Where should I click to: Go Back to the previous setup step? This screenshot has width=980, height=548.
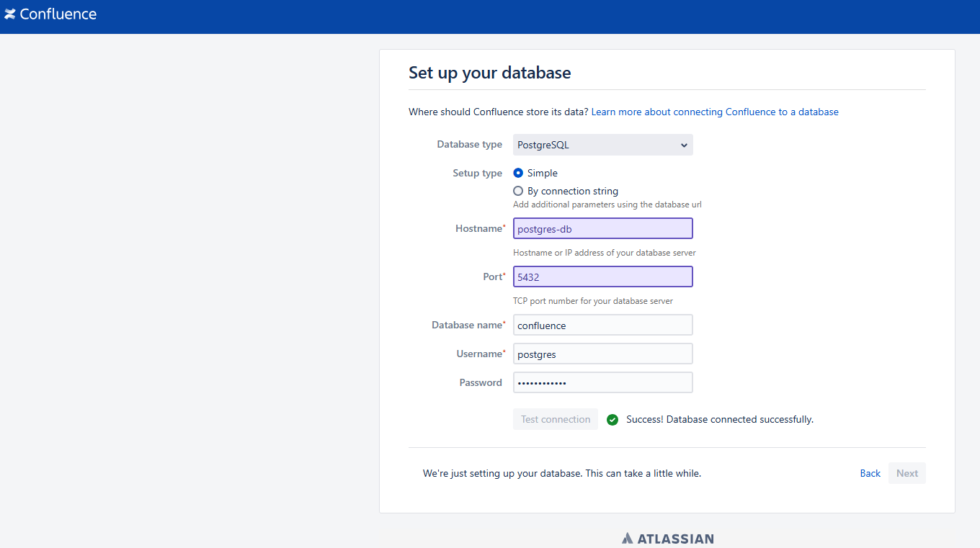(870, 473)
